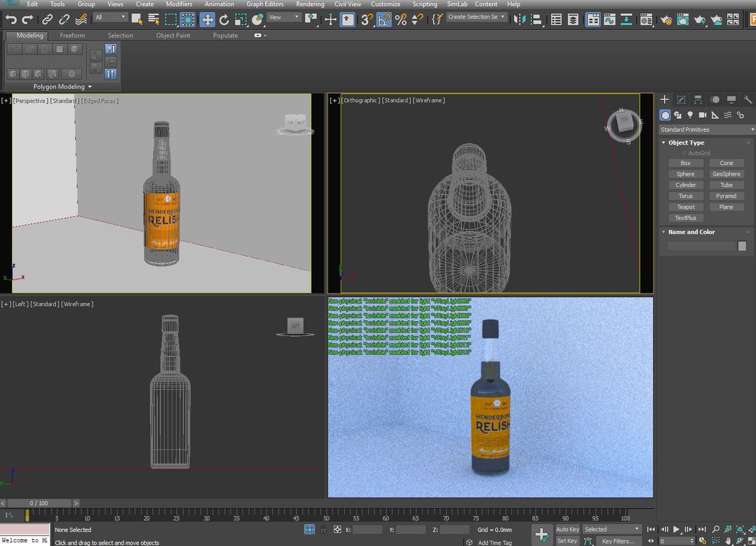Switch the Rectangular Selection Region tool

pos(171,20)
